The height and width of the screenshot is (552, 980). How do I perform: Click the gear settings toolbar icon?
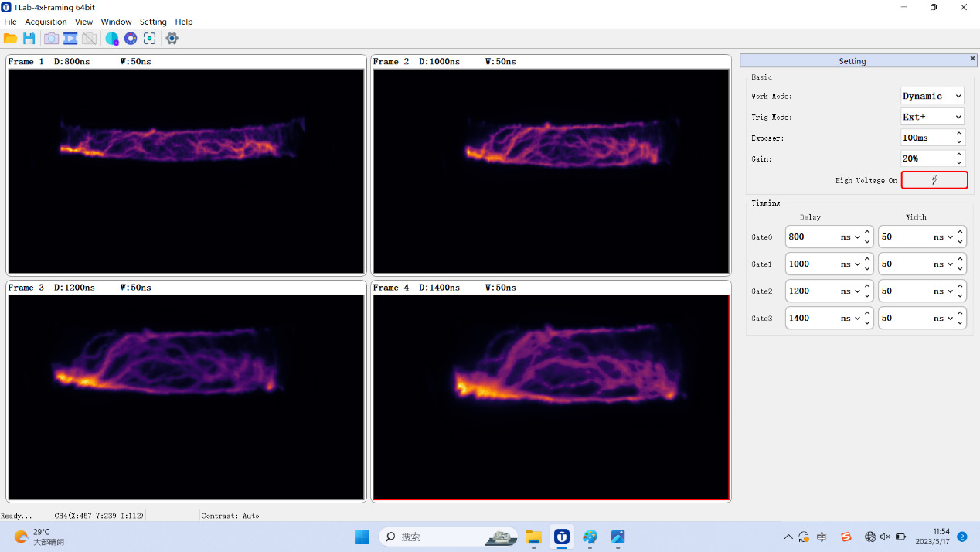[172, 39]
